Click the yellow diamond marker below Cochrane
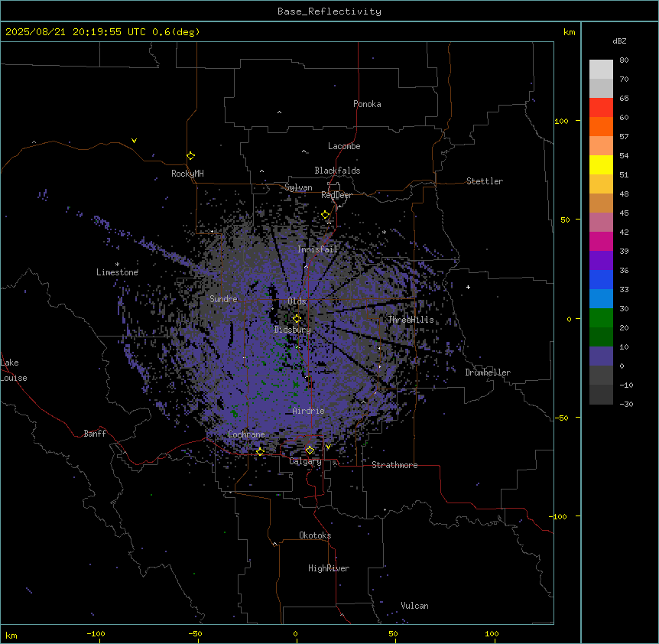Viewport: 659px width, 644px height. [260, 451]
